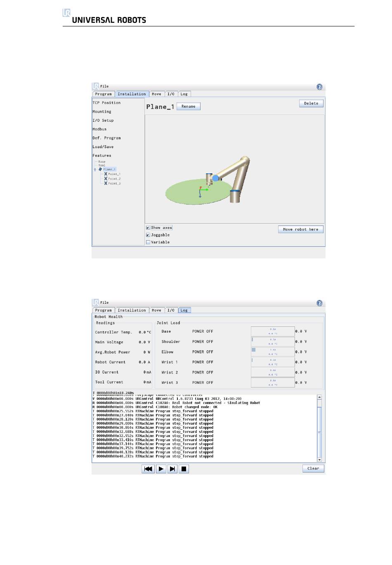The height and width of the screenshot is (565, 392).
Task: Click log line 'Robot changed mode: OK'
Action: point(155,407)
